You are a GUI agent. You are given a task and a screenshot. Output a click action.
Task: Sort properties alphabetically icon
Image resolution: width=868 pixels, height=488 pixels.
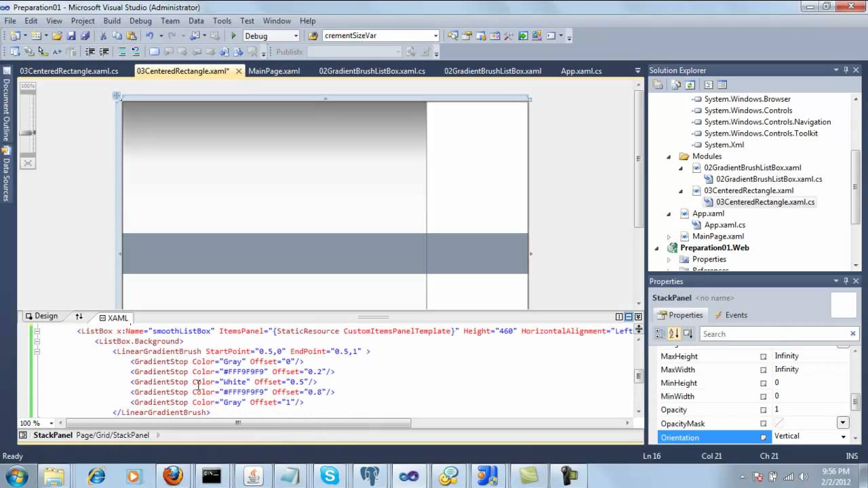[x=673, y=333]
